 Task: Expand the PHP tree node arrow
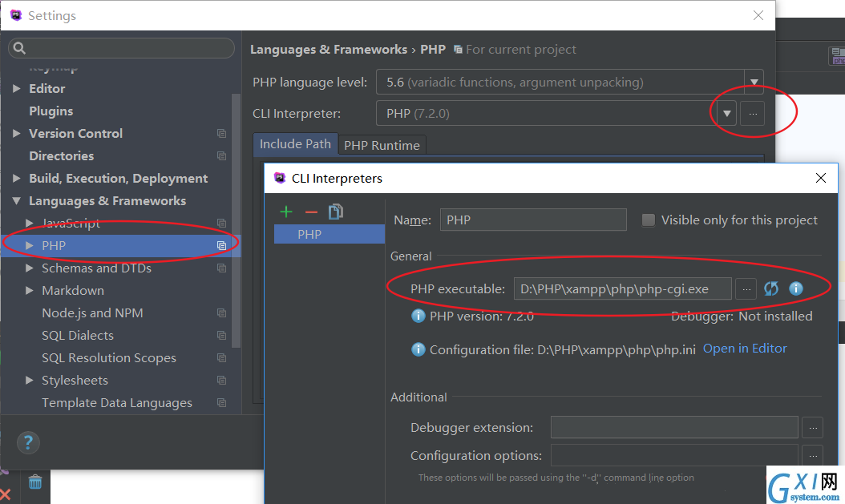(30, 245)
